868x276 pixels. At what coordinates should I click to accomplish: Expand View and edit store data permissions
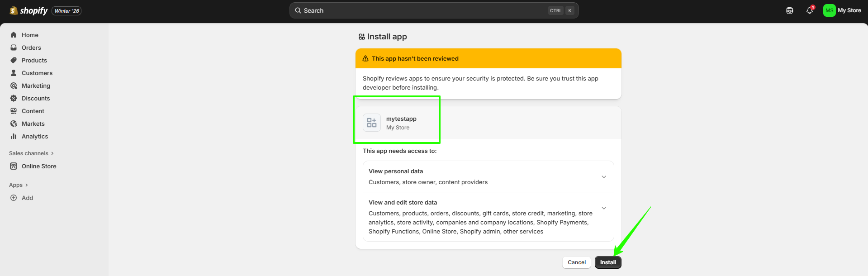(603, 208)
